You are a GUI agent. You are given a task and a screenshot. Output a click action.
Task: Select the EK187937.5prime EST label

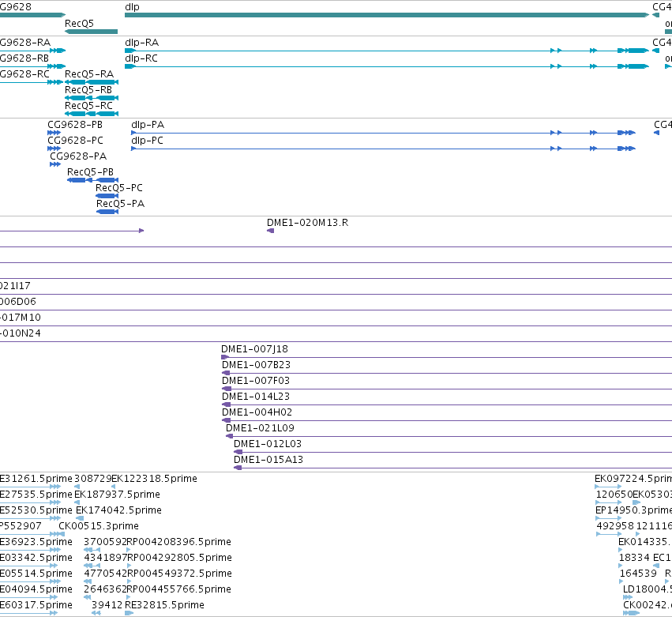coord(118,495)
